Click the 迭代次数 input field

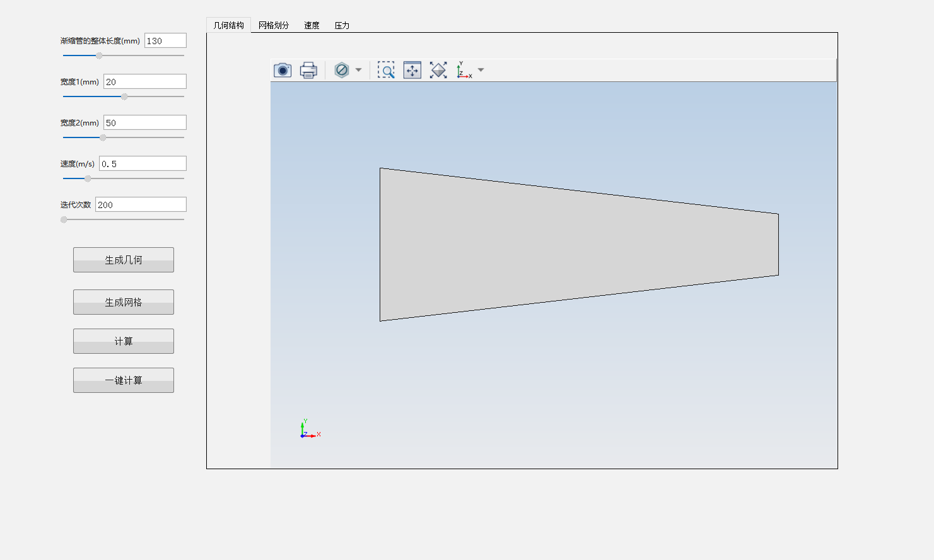point(141,204)
